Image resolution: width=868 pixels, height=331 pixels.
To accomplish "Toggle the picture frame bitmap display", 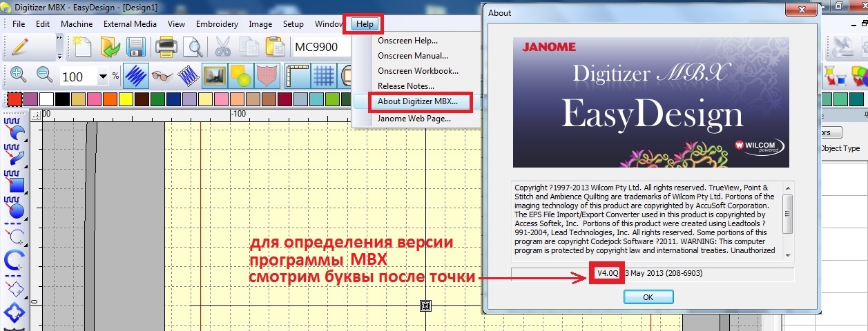I will pos(215,75).
